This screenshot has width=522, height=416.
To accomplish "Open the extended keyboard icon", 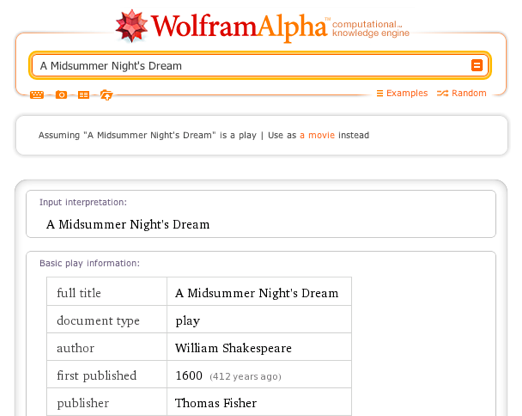I will point(37,95).
